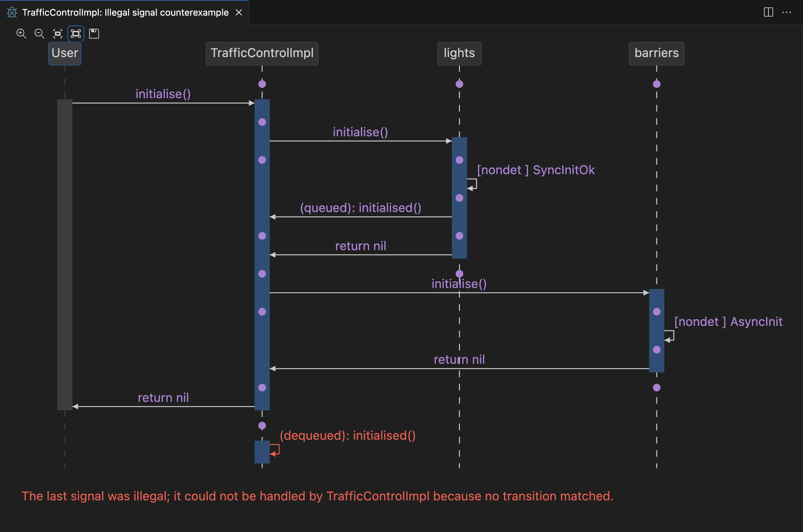Screen dimensions: 803x532
Task: Click initialise() message sent to lights
Action: pyautogui.click(x=360, y=132)
